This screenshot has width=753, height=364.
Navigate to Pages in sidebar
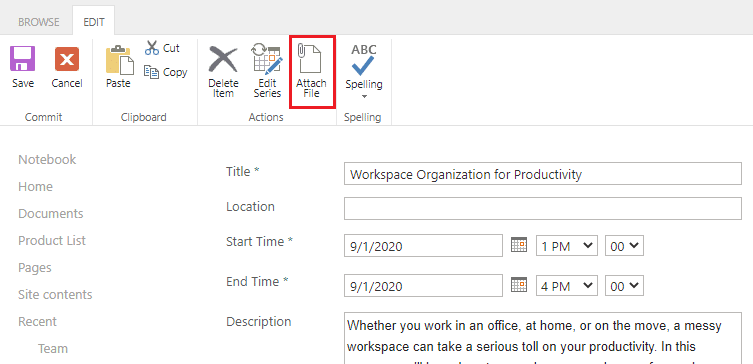(x=35, y=267)
